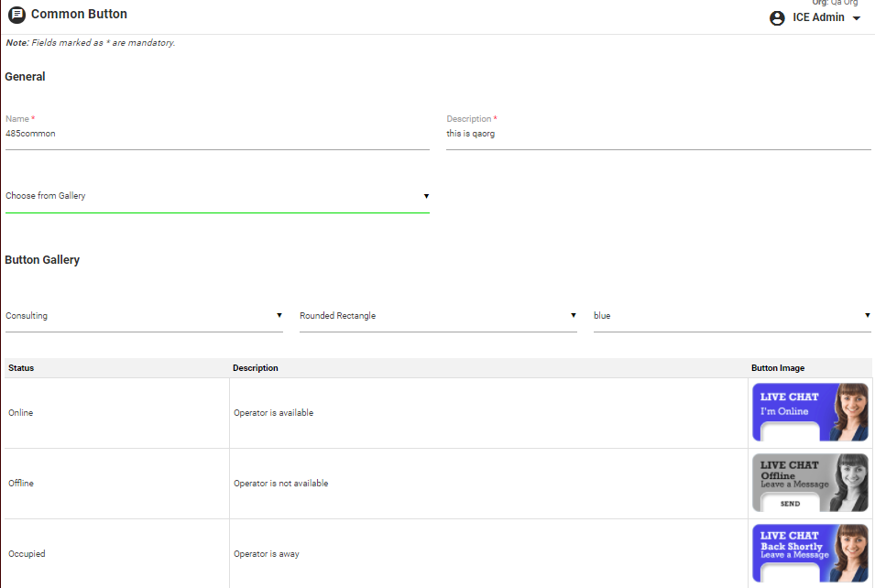Click the 'Operator is available' description cell
The width and height of the screenshot is (875, 588).
pos(273,413)
